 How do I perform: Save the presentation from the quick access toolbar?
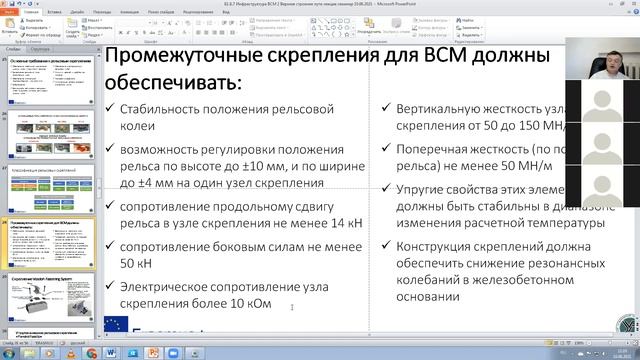click(11, 4)
